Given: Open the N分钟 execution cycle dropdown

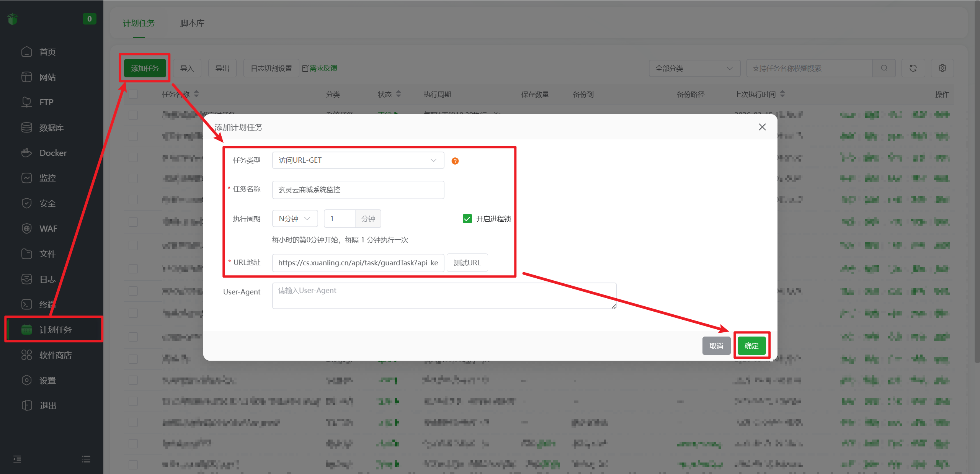Looking at the screenshot, I should [x=294, y=219].
